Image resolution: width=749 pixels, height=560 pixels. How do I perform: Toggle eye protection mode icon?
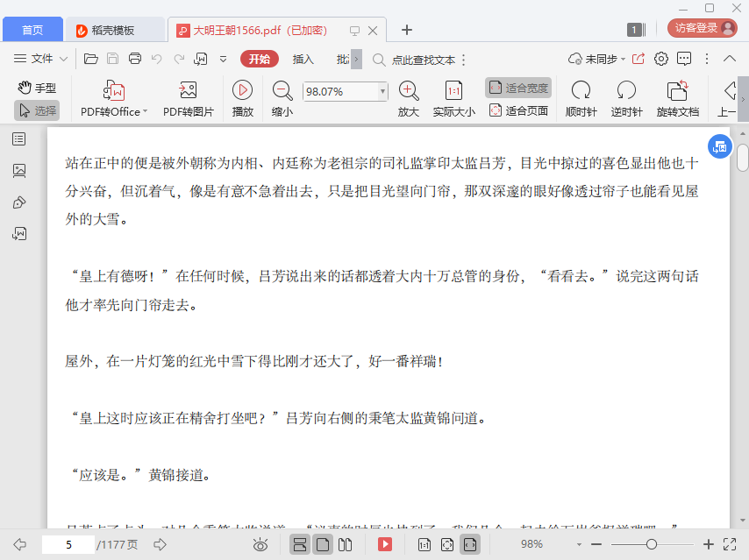[x=260, y=544]
